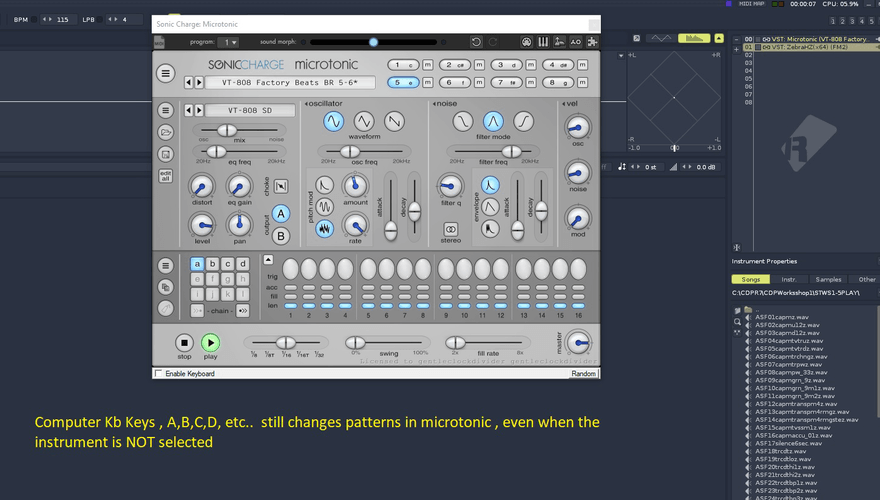Select the low-pass noise filter mode
Image resolution: width=880 pixels, height=500 pixels.
[463, 121]
